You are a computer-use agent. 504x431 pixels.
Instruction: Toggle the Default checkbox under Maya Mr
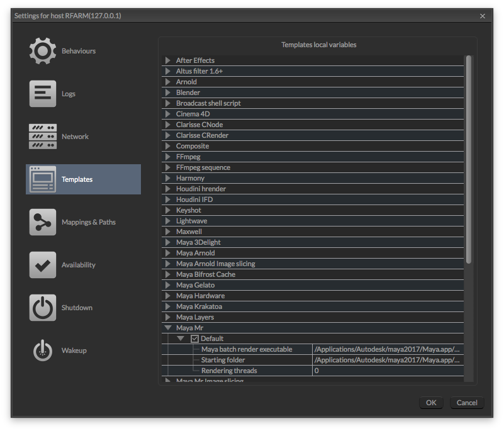(194, 339)
